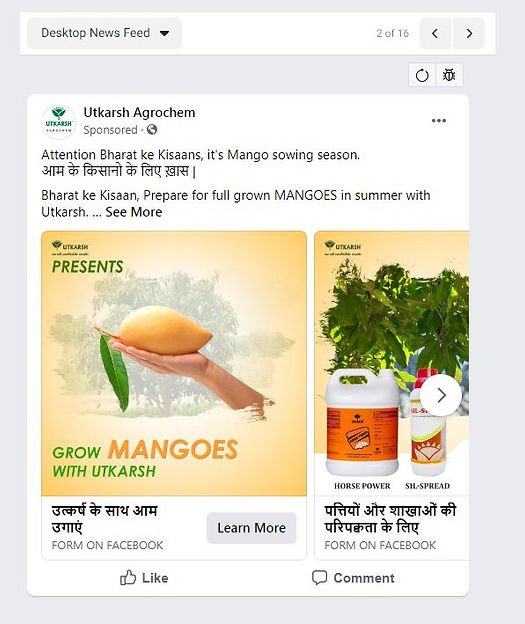
Task: Go to next ad preview arrow
Action: click(469, 33)
